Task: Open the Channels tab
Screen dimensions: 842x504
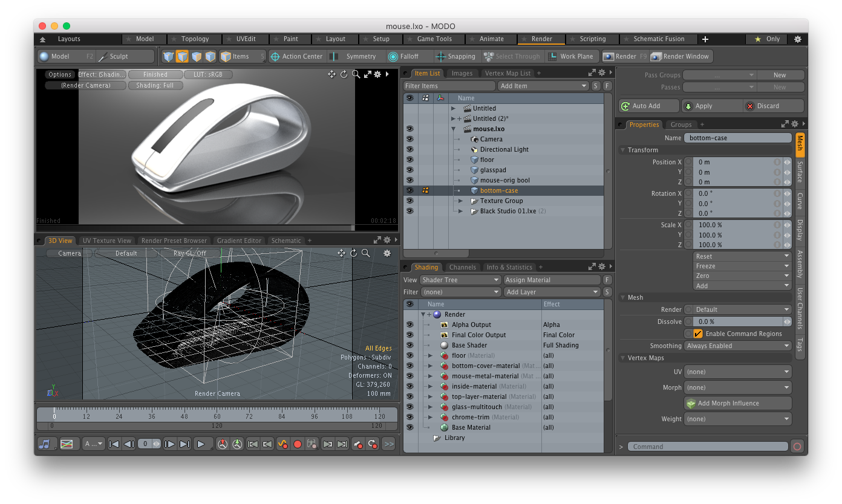Action: (x=462, y=267)
